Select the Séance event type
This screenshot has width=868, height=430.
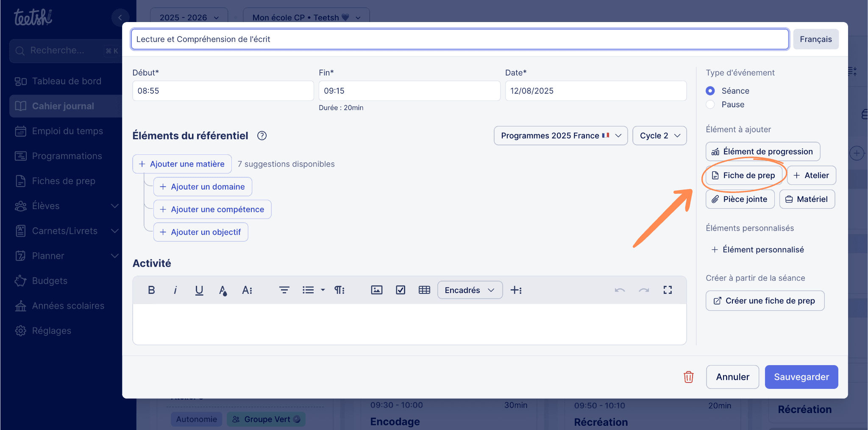click(710, 91)
